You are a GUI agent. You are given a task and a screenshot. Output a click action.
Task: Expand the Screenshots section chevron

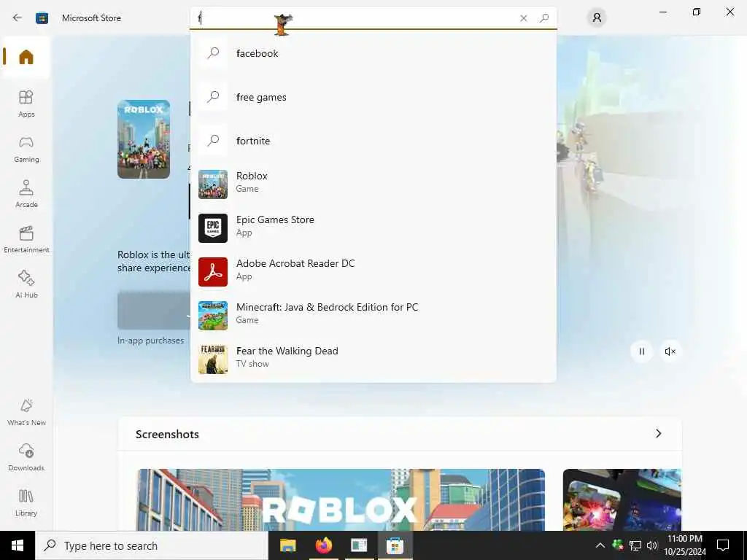tap(659, 433)
